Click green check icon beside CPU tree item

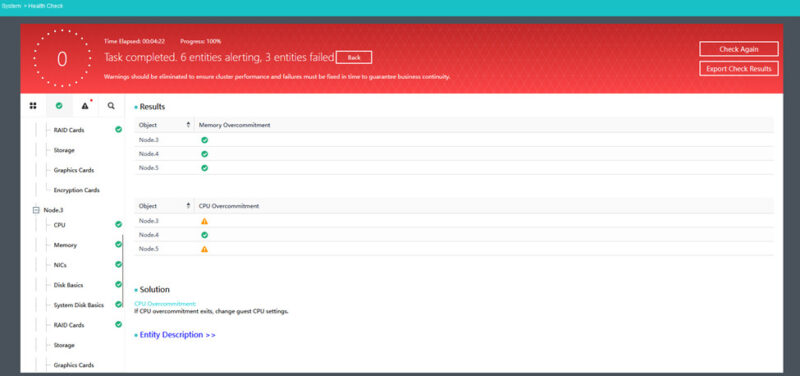pos(118,224)
